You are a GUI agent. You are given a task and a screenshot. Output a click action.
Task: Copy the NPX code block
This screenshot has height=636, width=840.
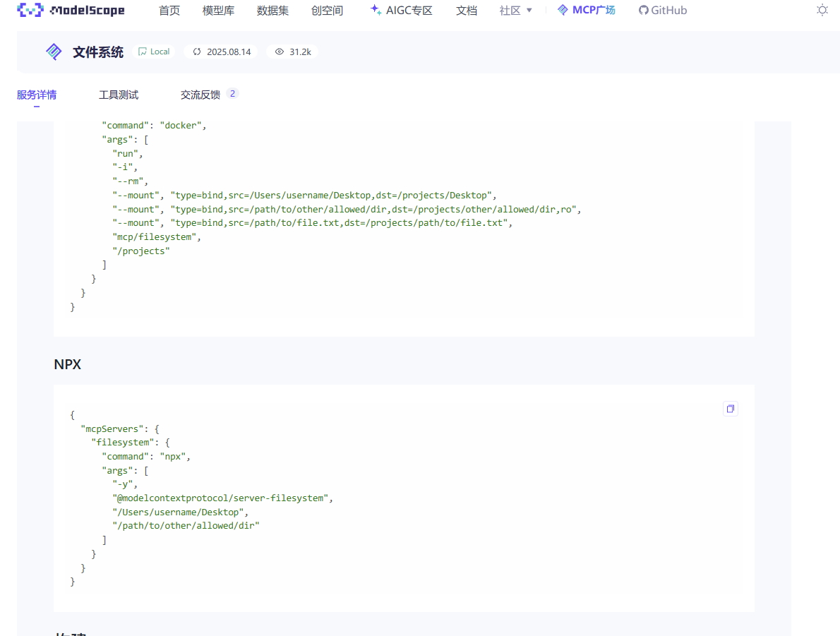(x=730, y=409)
